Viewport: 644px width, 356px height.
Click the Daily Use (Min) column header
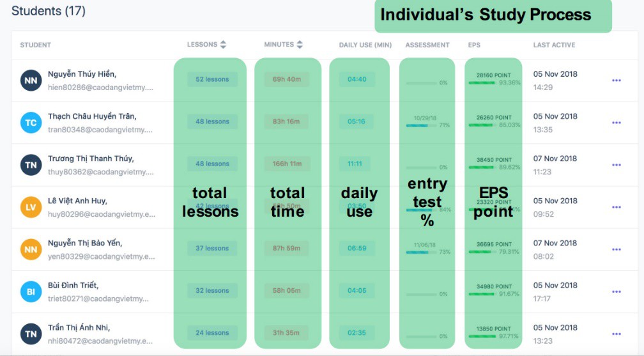[365, 45]
